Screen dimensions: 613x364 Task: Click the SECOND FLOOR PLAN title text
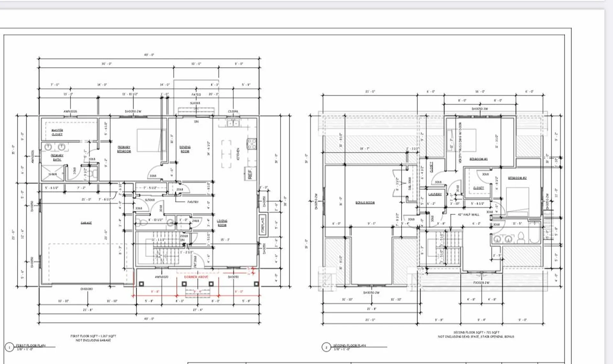tap(350, 345)
